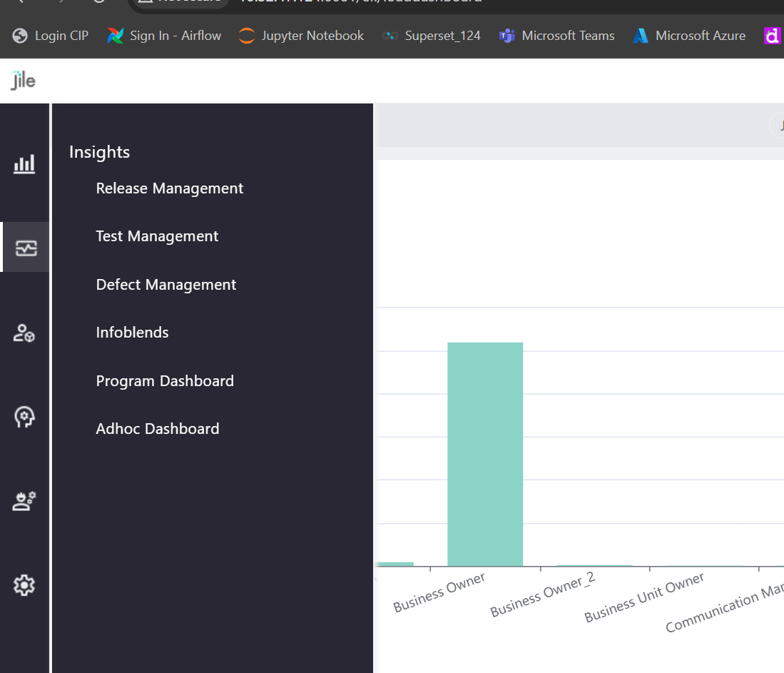Click the head-with-gear icon in sidebar
The height and width of the screenshot is (673, 784).
coord(24,417)
